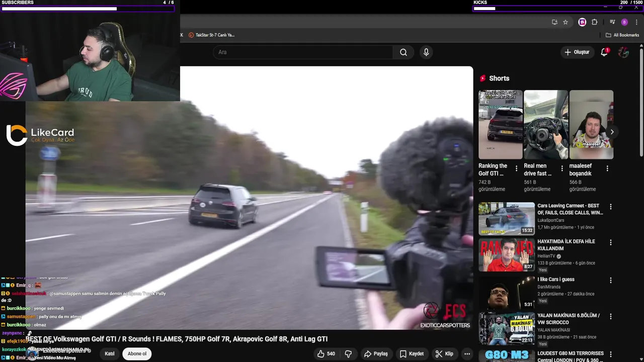This screenshot has height=362, width=644.
Task: Open LOUDEST G80 M3 TERRORISES video
Action: coord(570,356)
